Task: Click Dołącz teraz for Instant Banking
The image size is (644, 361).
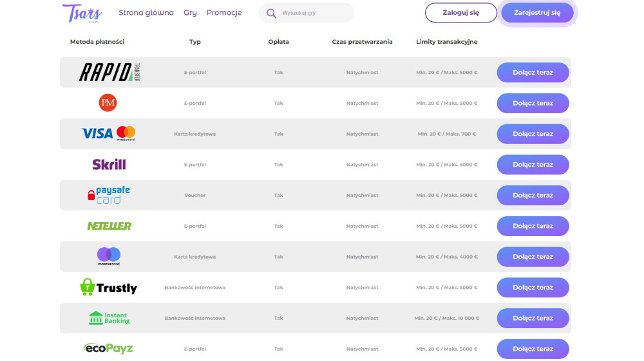Action: pyautogui.click(x=533, y=318)
